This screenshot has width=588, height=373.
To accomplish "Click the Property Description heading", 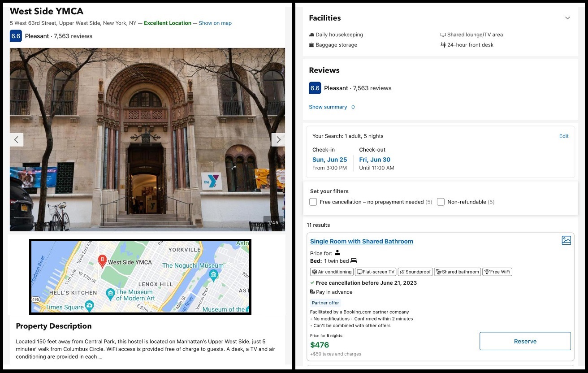I will (54, 326).
